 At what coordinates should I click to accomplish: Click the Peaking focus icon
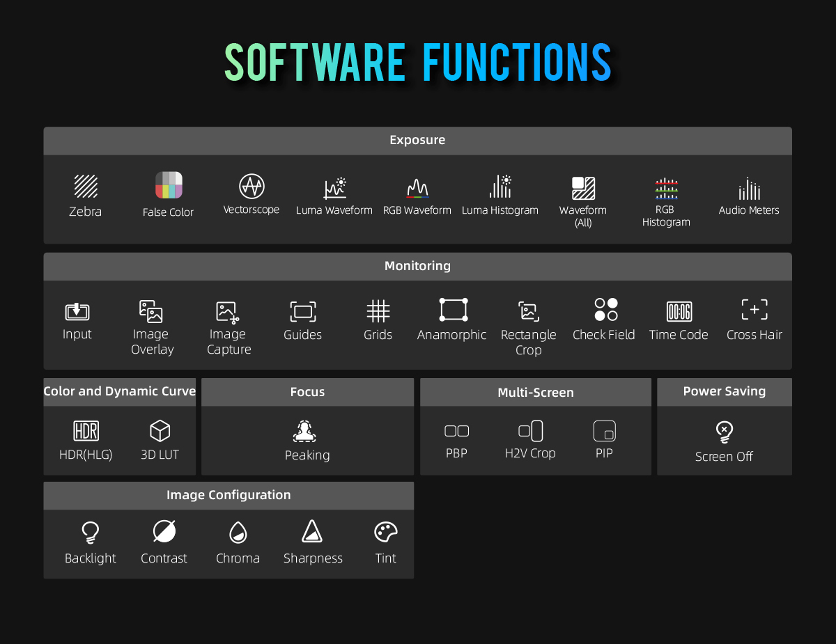click(304, 432)
